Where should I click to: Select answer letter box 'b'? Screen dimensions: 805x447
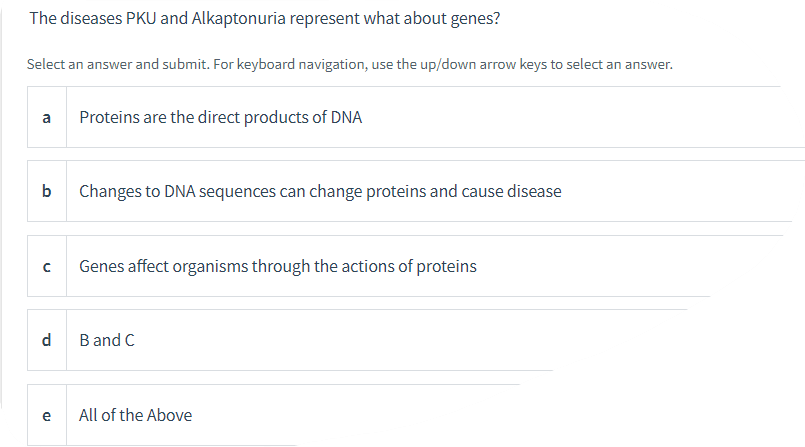[47, 191]
